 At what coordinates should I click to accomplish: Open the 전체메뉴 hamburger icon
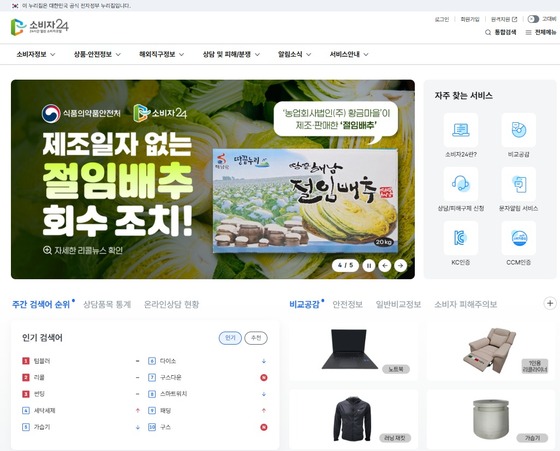(x=529, y=32)
